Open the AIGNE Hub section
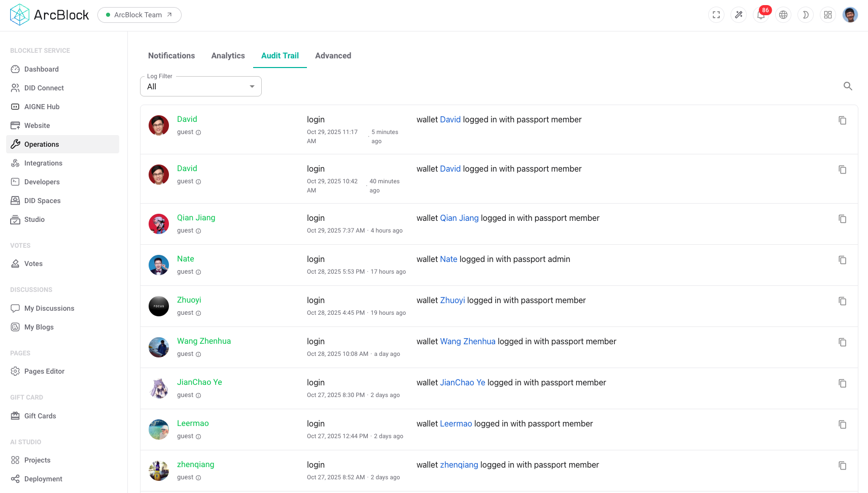868x493 pixels. point(42,107)
